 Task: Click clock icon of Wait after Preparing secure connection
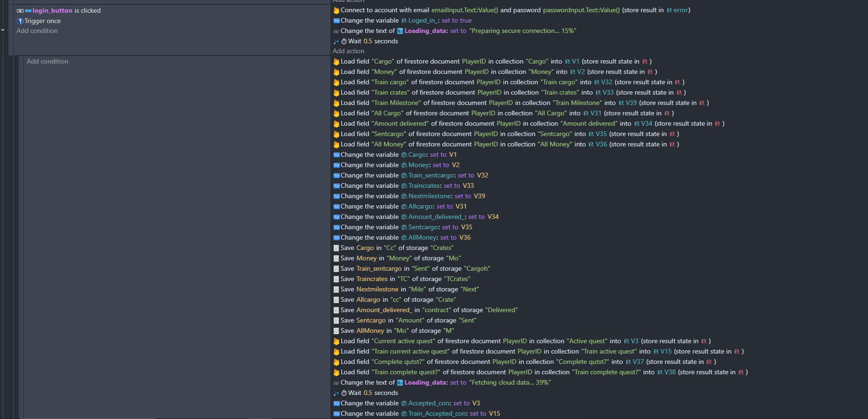(x=344, y=41)
